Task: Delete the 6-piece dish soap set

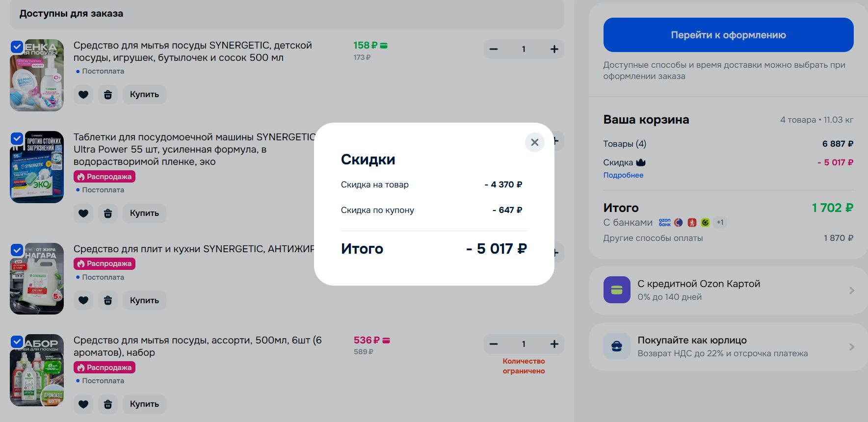Action: pos(108,404)
